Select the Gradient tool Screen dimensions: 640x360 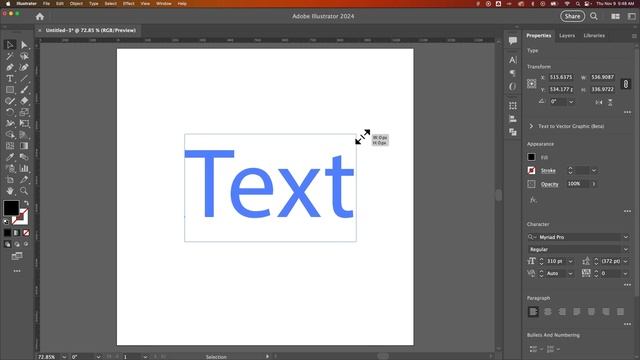tap(24, 146)
